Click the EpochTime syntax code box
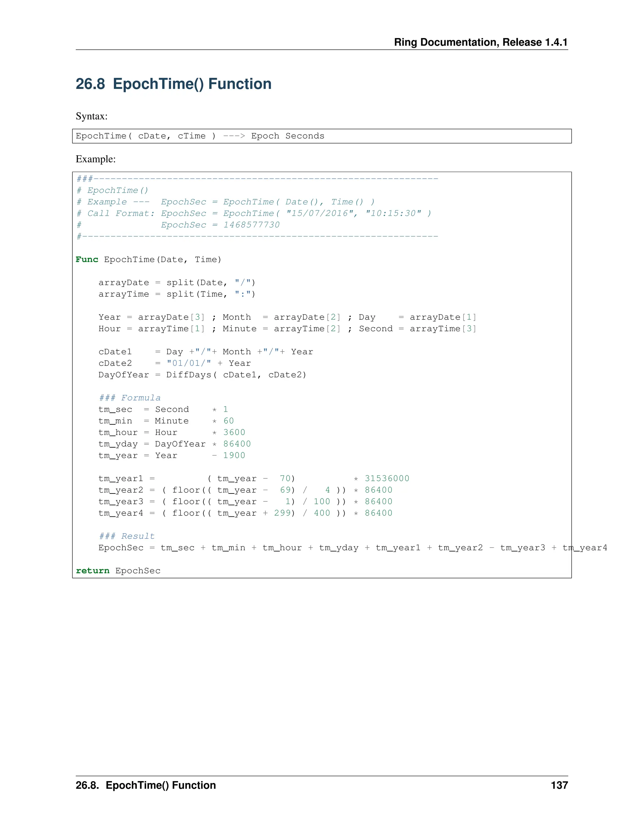 point(321,136)
